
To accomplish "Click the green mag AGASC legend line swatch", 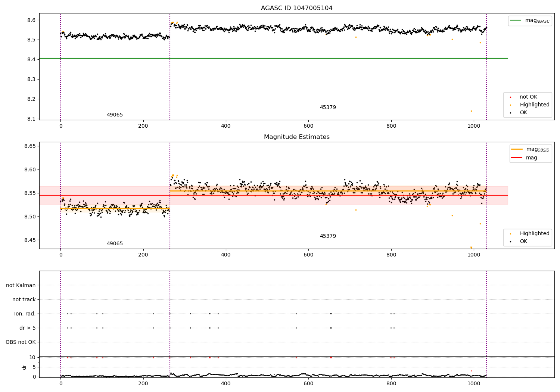I will point(516,21).
